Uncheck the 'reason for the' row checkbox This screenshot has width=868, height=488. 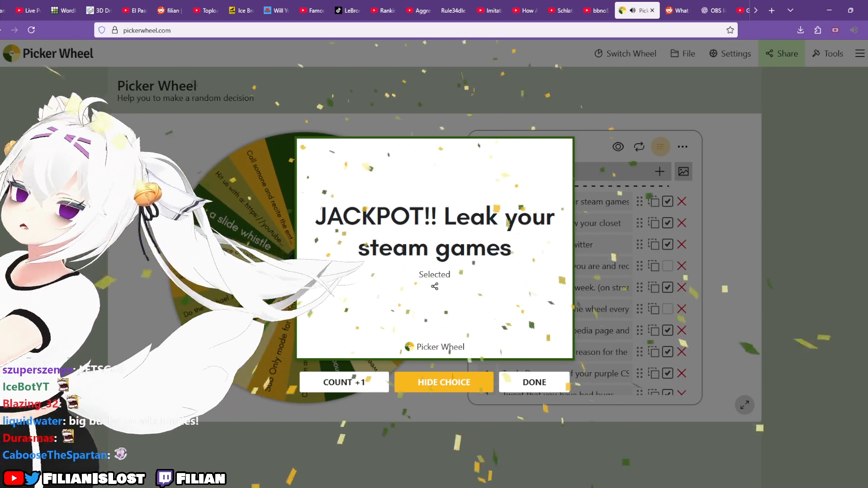(x=668, y=352)
